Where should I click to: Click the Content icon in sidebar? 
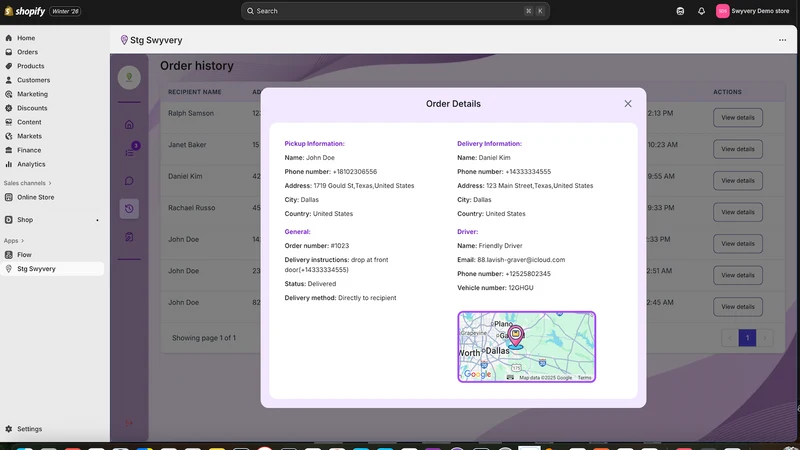click(9, 122)
